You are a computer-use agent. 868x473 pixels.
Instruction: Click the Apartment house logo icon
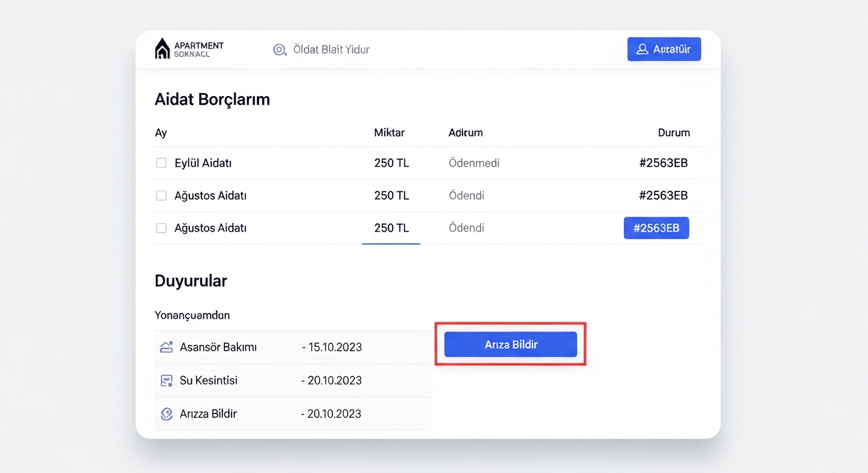[162, 49]
